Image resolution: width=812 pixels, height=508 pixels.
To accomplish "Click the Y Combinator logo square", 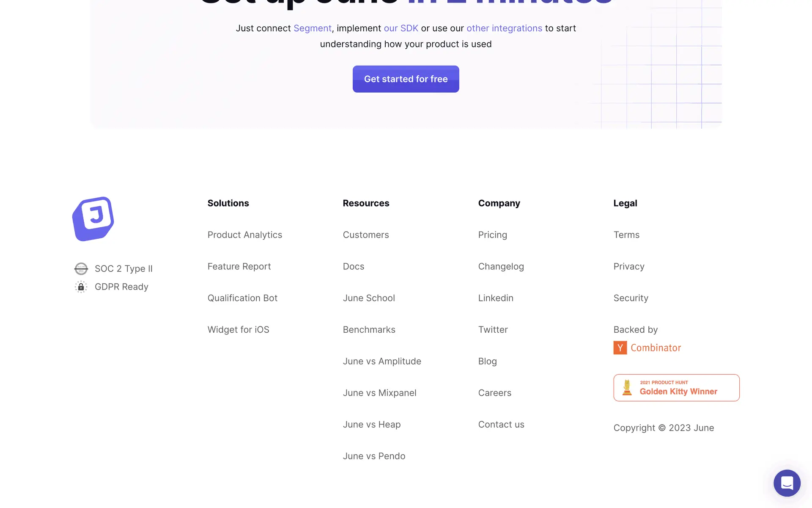I will tap(620, 348).
